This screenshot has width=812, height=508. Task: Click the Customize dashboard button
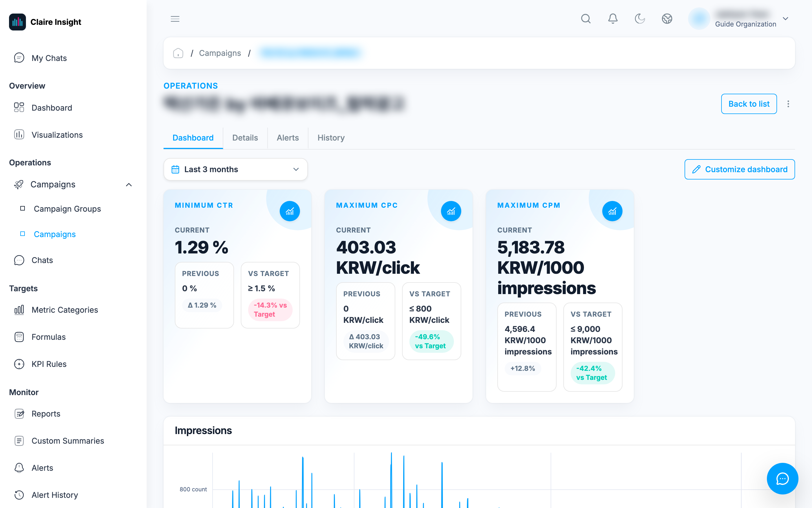[x=740, y=169]
